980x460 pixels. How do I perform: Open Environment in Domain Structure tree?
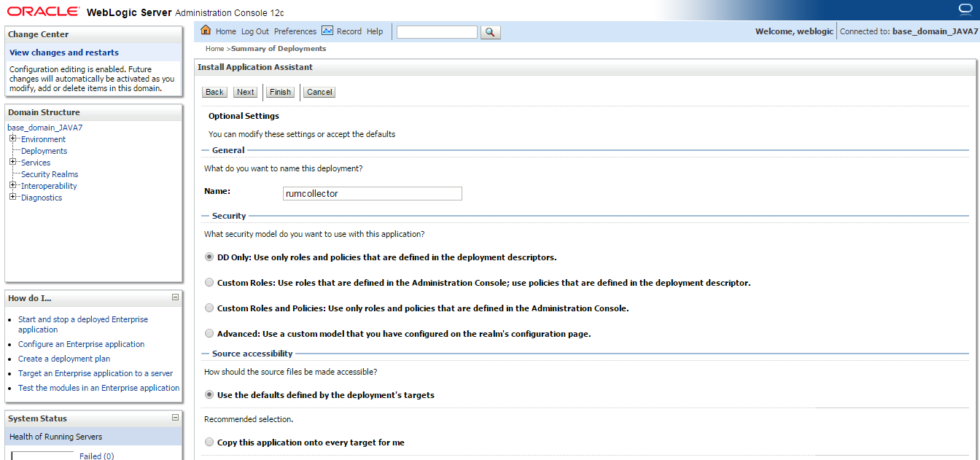click(x=43, y=139)
